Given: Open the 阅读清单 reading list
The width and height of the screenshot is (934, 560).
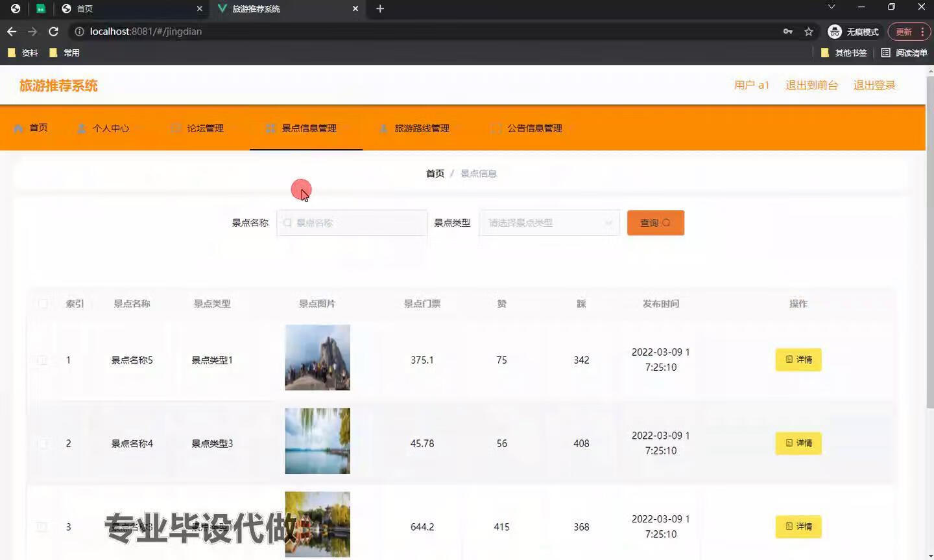Looking at the screenshot, I should click(x=904, y=52).
